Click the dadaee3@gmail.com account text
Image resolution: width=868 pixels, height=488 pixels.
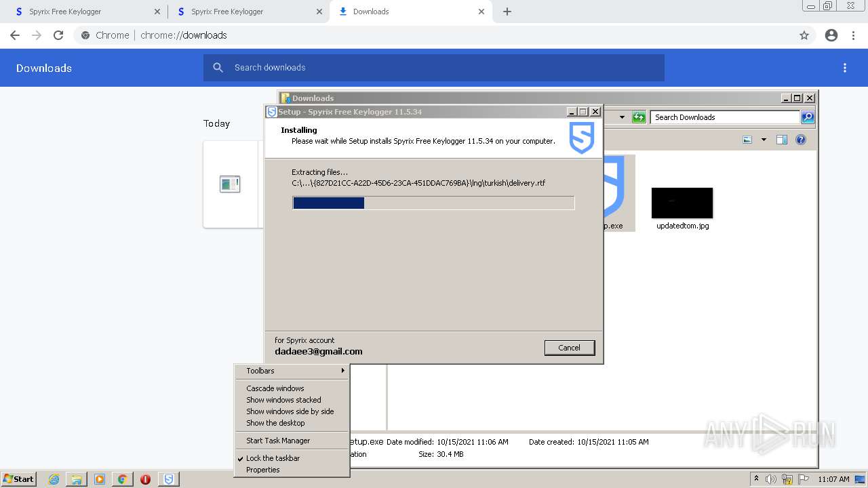(319, 352)
